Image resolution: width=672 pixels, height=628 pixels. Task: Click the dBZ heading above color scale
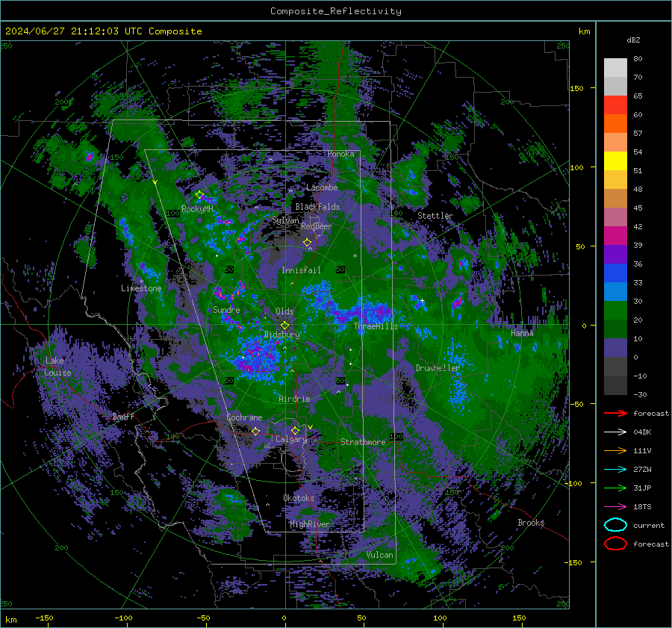[633, 40]
